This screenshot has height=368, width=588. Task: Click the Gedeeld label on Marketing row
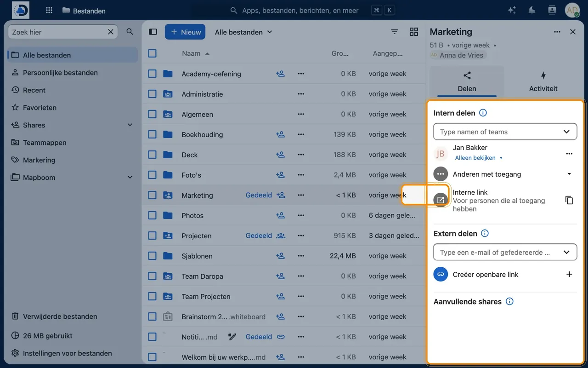(x=259, y=195)
